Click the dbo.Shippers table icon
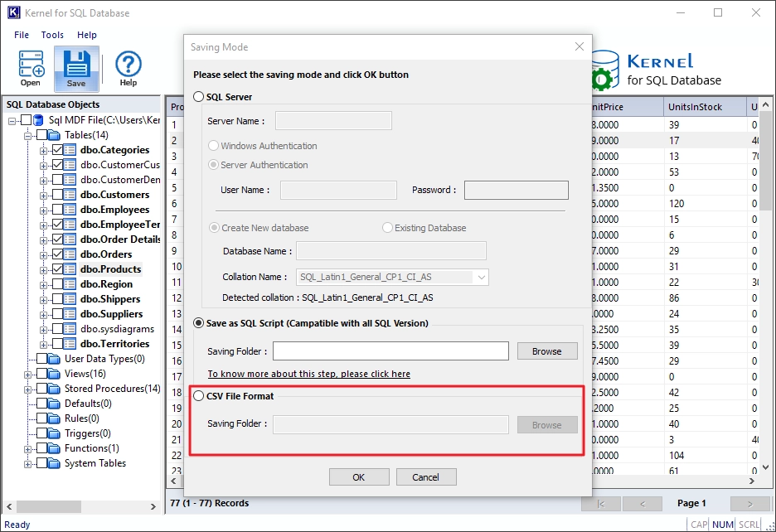The image size is (776, 532). [70, 299]
